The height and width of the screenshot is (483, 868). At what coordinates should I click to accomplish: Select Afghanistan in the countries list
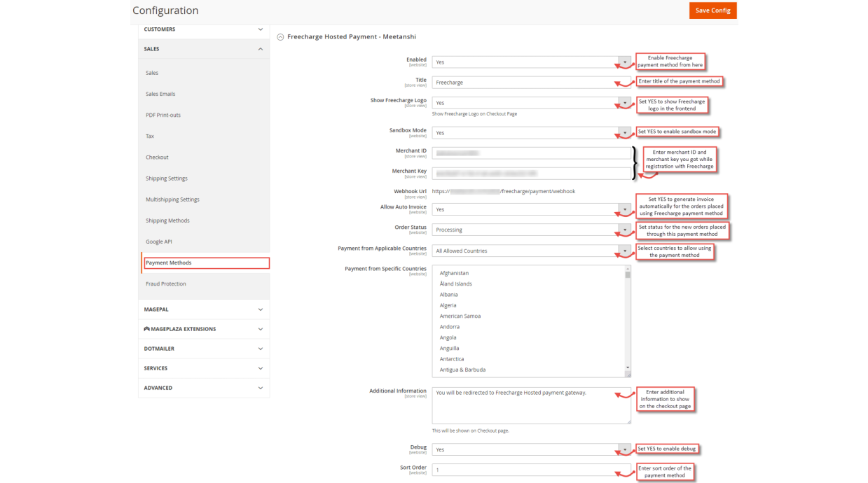click(529, 273)
